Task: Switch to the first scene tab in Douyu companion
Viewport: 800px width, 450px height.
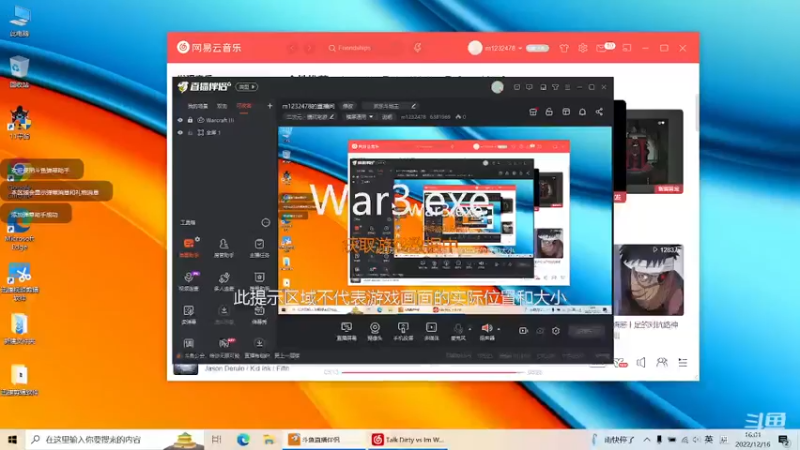Action: click(197, 106)
